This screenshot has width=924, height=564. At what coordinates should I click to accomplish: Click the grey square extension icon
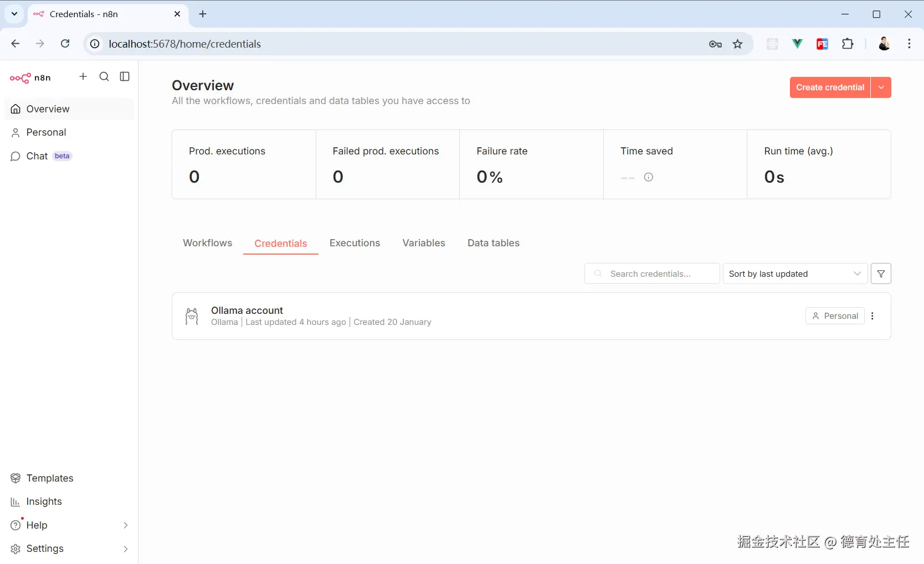(x=772, y=44)
